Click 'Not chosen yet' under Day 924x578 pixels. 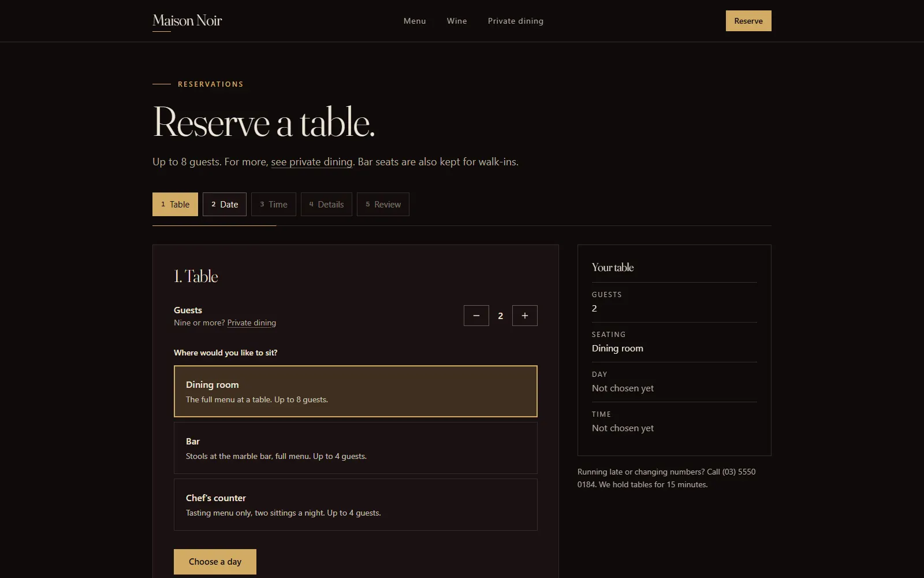click(x=623, y=388)
